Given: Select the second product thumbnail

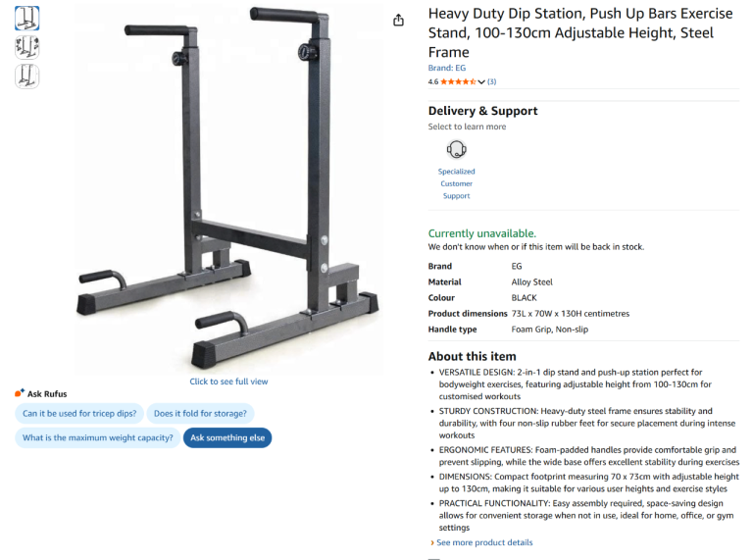Looking at the screenshot, I should pyautogui.click(x=27, y=47).
